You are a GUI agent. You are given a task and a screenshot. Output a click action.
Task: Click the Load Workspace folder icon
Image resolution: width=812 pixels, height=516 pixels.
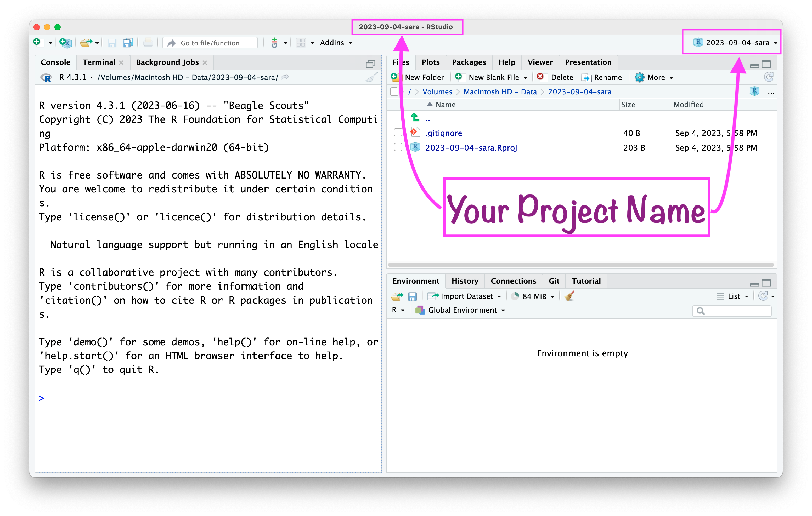(397, 296)
